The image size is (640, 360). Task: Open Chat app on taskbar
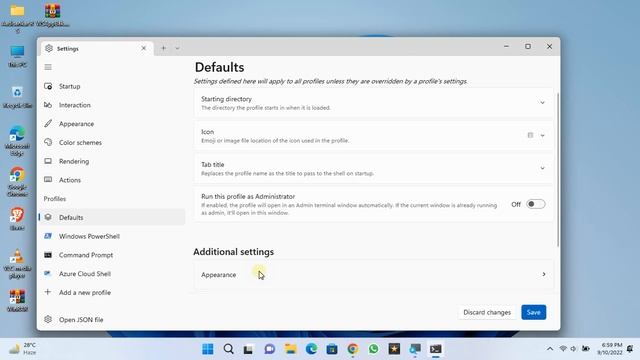pyautogui.click(x=269, y=349)
